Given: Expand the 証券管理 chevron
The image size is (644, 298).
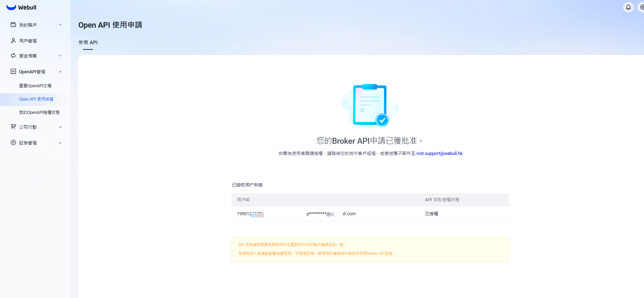Looking at the screenshot, I should 60,143.
